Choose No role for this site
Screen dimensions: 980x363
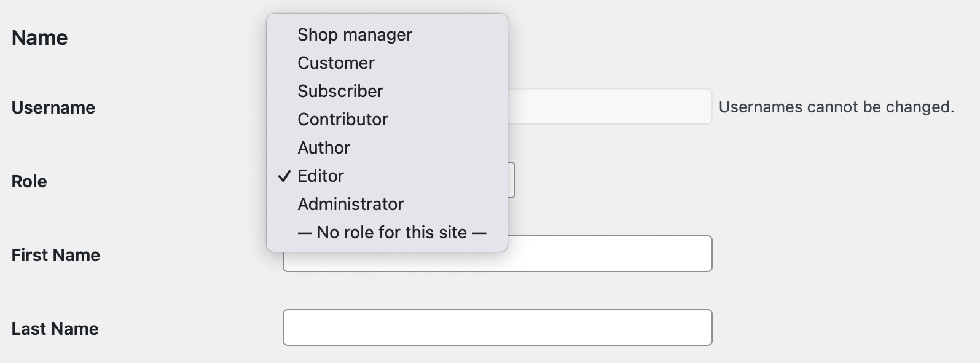point(391,232)
